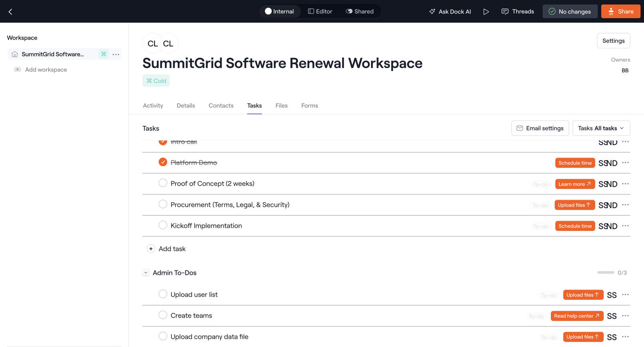The image size is (644, 347).
Task: Check off Kickoff Implementation task
Action: coord(163,225)
